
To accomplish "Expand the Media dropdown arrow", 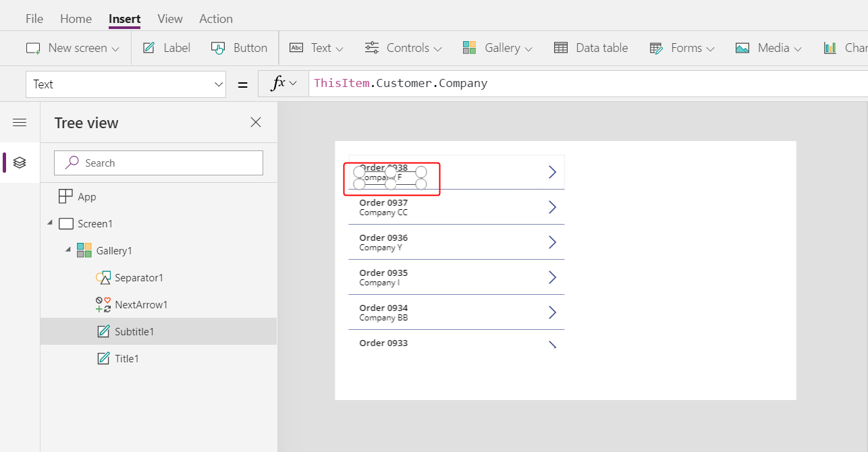I will (798, 49).
